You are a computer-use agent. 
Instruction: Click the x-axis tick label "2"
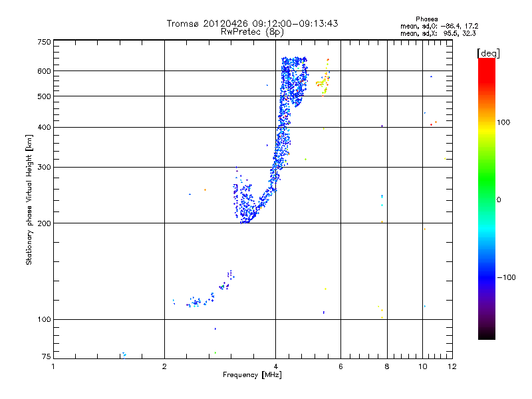tap(164, 366)
